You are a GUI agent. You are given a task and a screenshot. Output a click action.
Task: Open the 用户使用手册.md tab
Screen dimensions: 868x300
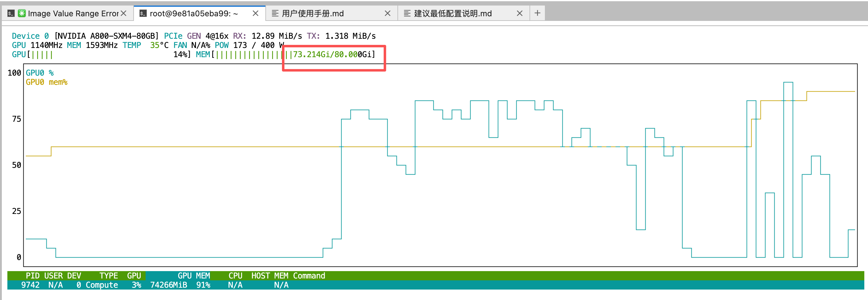coord(313,14)
